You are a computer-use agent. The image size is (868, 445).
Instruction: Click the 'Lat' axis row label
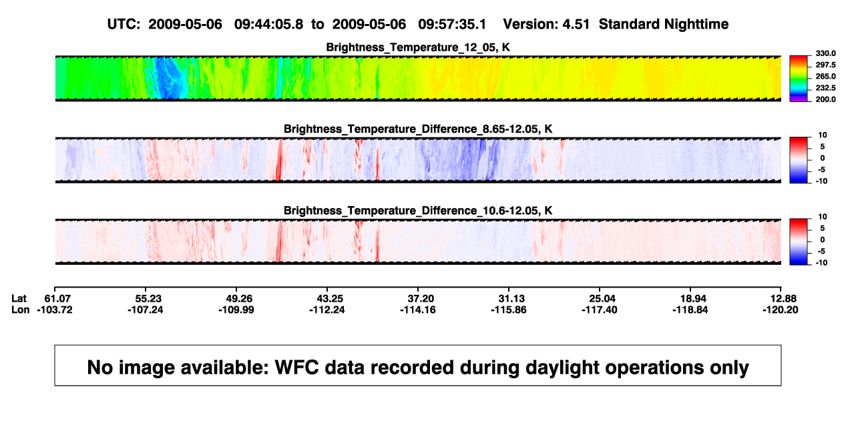(18, 298)
